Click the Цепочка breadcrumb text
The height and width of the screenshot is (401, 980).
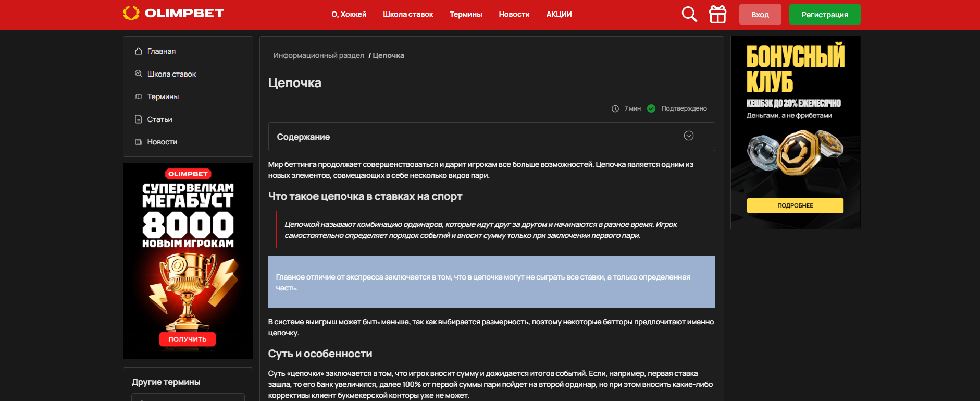[x=388, y=55]
